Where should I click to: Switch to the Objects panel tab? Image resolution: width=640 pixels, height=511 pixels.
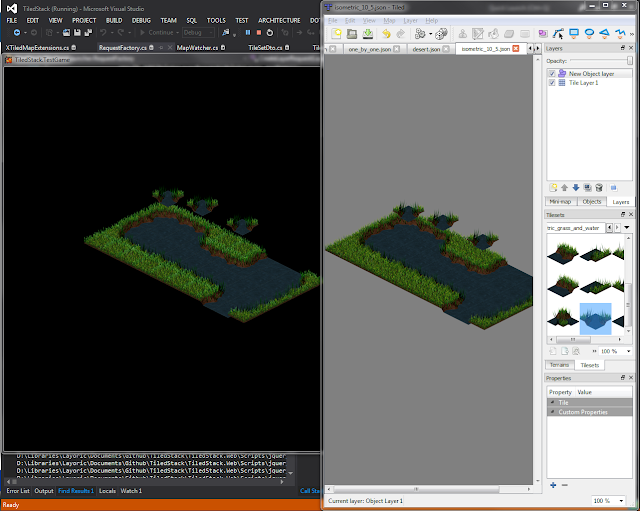591,202
